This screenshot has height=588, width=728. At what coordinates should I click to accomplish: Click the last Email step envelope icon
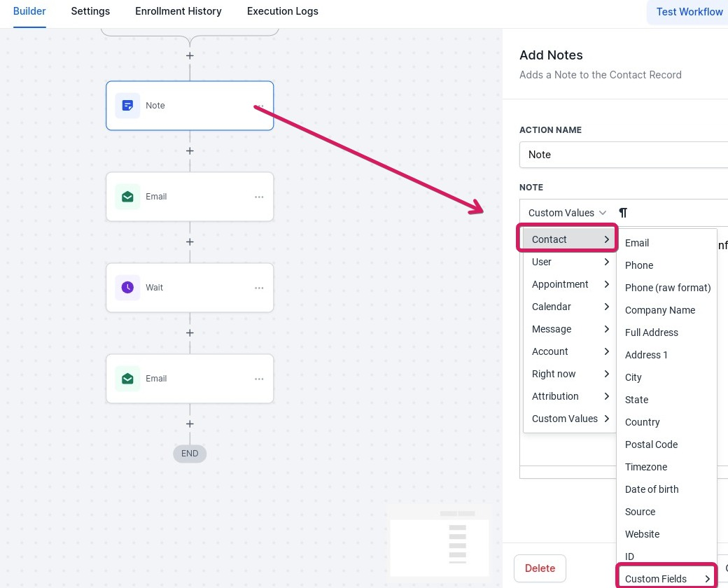(x=127, y=379)
